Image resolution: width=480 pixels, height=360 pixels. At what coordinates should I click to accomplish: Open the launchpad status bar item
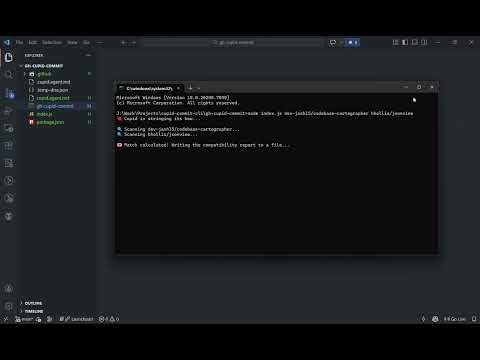77,319
